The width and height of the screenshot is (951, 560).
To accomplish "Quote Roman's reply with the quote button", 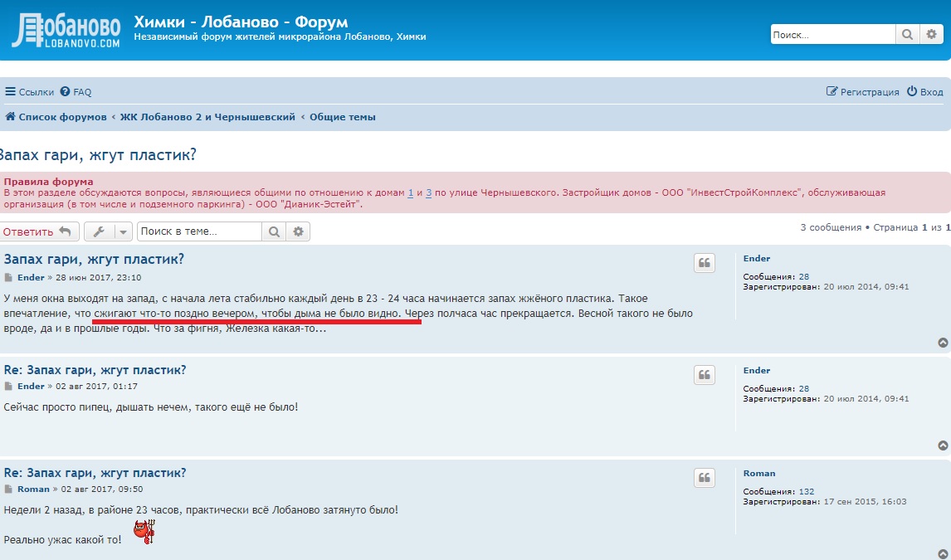I will [x=705, y=478].
